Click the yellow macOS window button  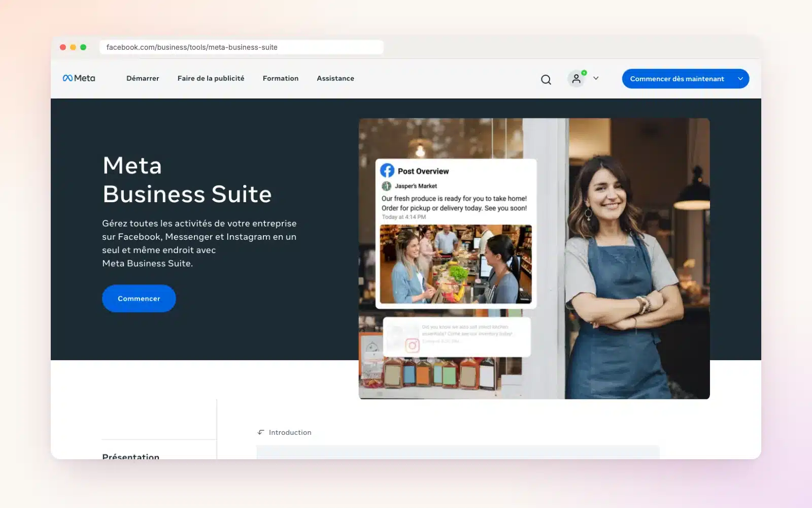click(73, 47)
